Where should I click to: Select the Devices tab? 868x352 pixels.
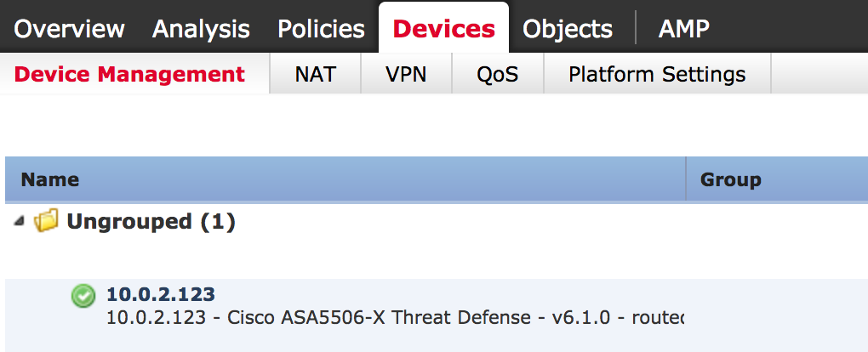pyautogui.click(x=443, y=29)
